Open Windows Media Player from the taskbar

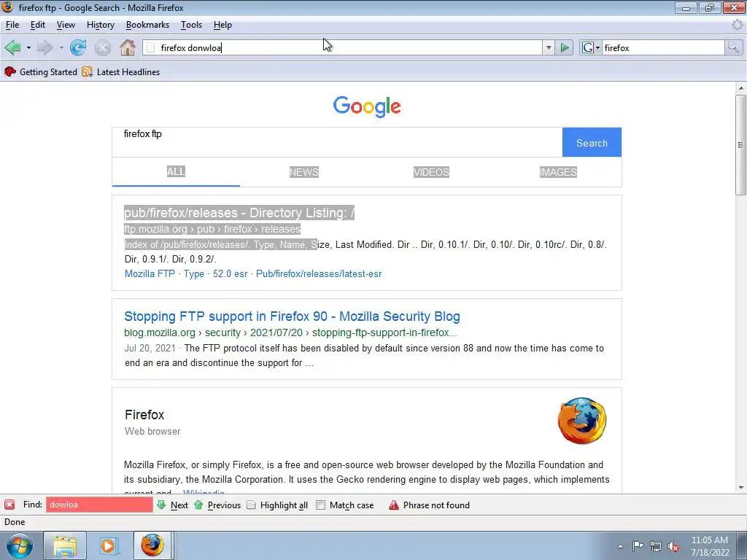pos(108,545)
